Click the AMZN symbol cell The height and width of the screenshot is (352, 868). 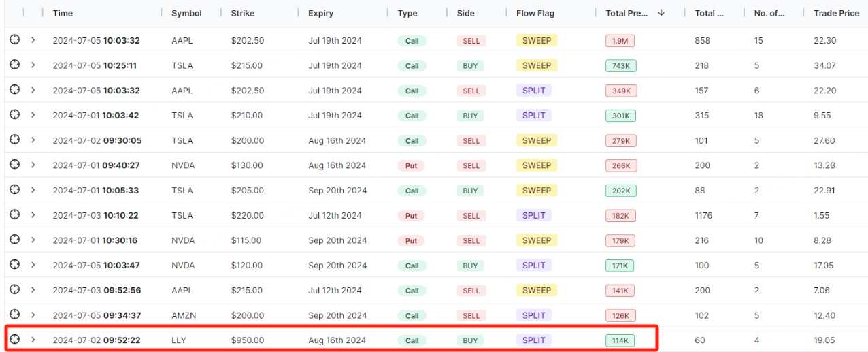[x=184, y=315]
